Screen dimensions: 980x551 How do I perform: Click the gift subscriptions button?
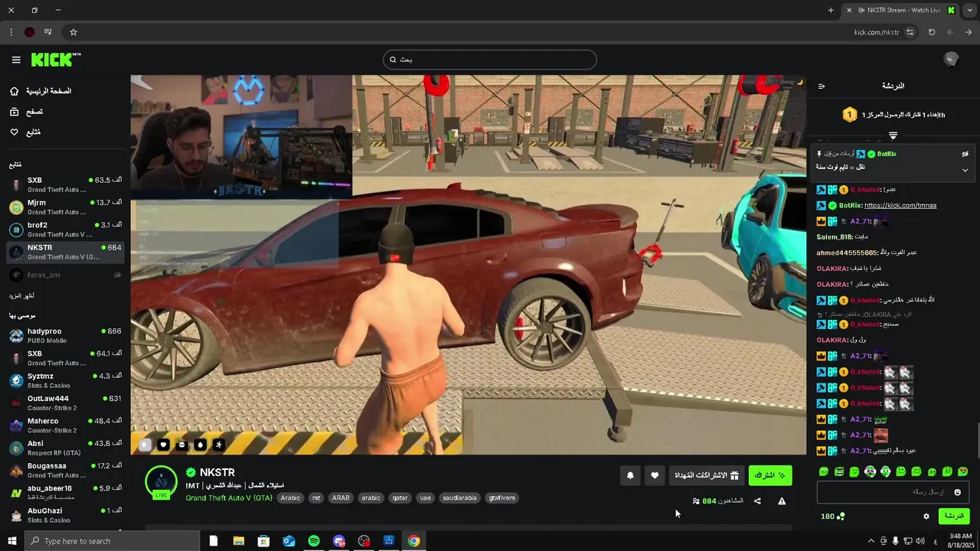[706, 475]
